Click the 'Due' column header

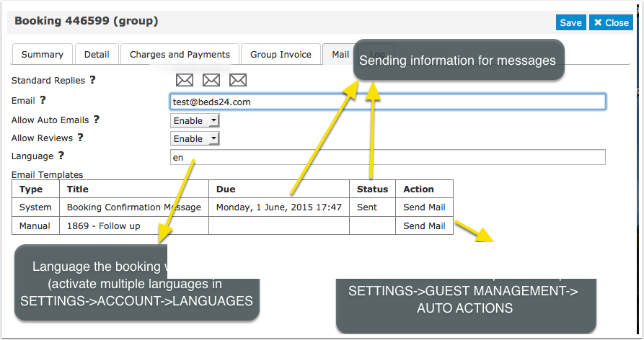click(x=279, y=189)
